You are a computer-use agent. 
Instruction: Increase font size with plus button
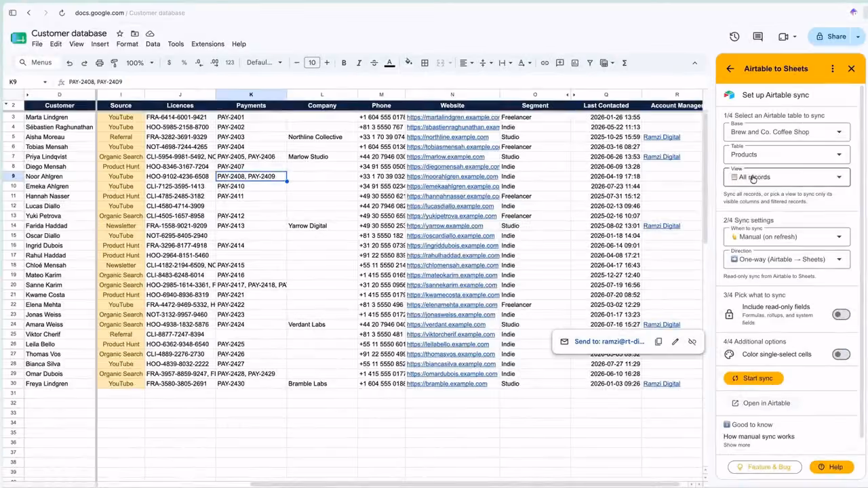point(327,63)
